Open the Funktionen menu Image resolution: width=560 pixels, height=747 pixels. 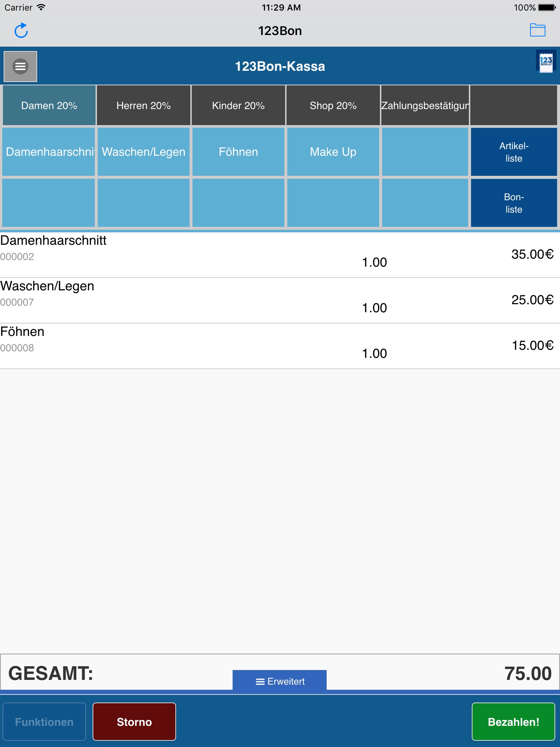click(44, 722)
